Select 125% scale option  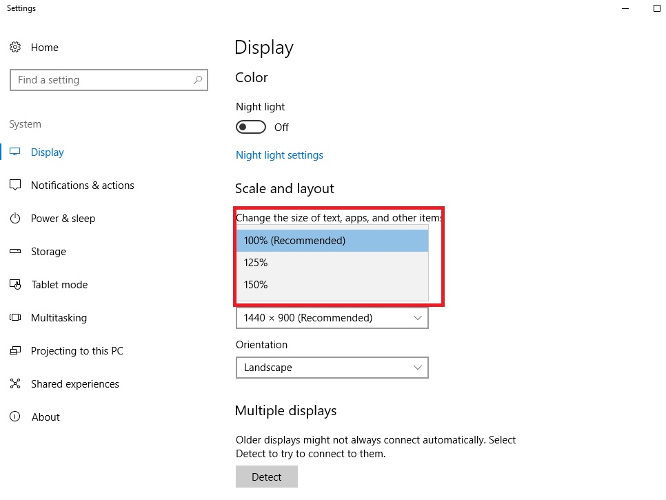tap(333, 263)
